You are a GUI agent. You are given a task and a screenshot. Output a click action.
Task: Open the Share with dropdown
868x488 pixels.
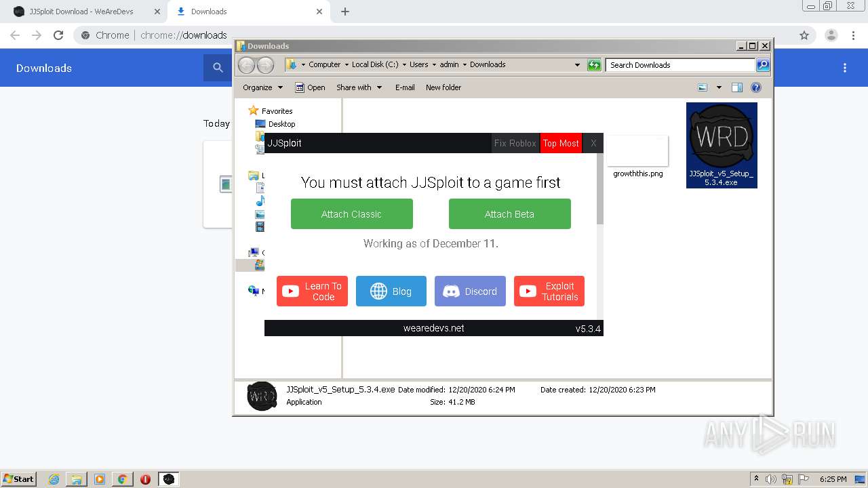(359, 87)
